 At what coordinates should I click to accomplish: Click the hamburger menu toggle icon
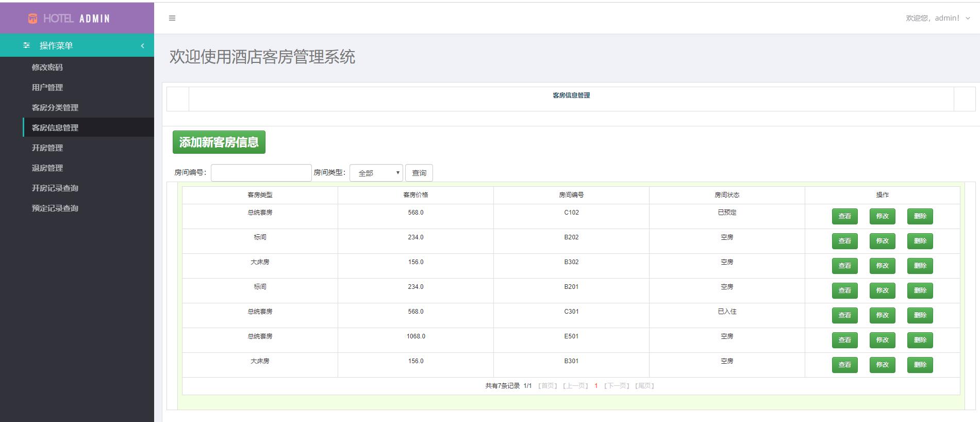[x=172, y=18]
